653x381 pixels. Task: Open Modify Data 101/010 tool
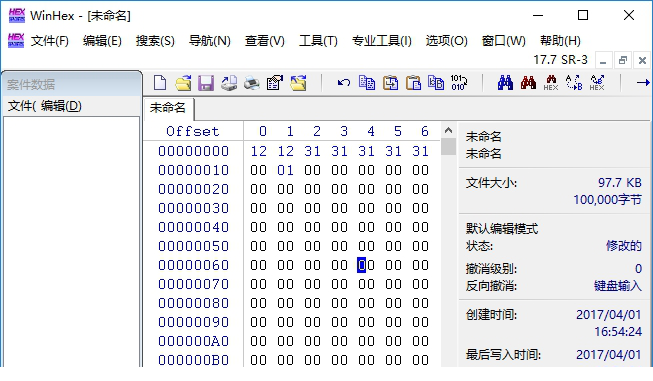click(459, 83)
